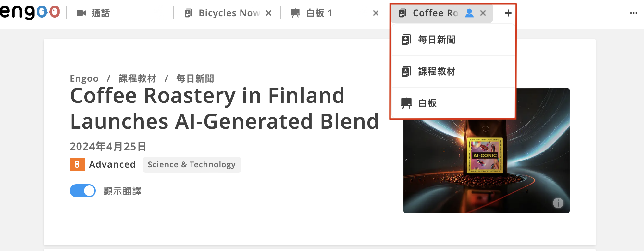Close the 白板 1 whiteboard tab

click(376, 13)
